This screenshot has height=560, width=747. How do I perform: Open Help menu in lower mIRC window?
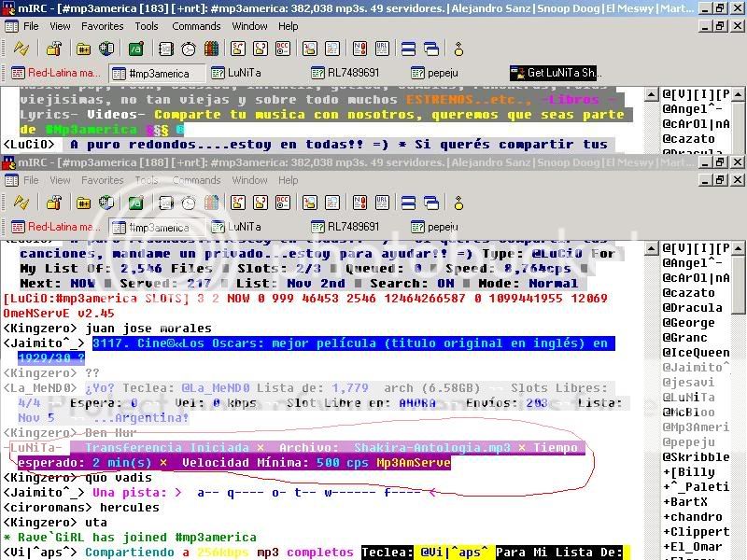click(289, 180)
